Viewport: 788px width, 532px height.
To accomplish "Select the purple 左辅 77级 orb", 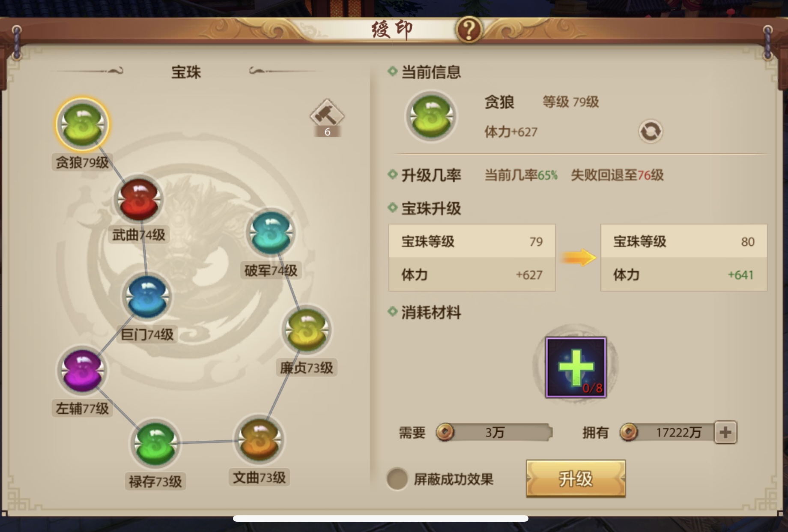I will click(x=82, y=371).
